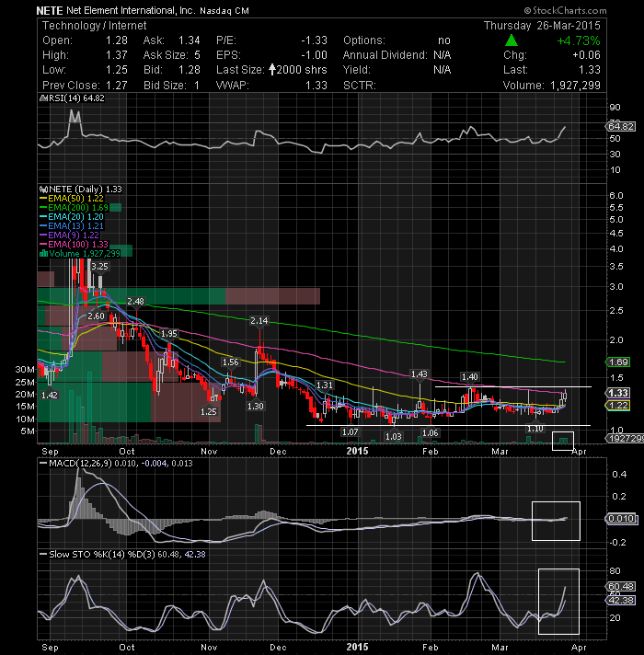The image size is (644, 655).
Task: Click the Nasdaq CM exchange label
Action: (x=224, y=11)
